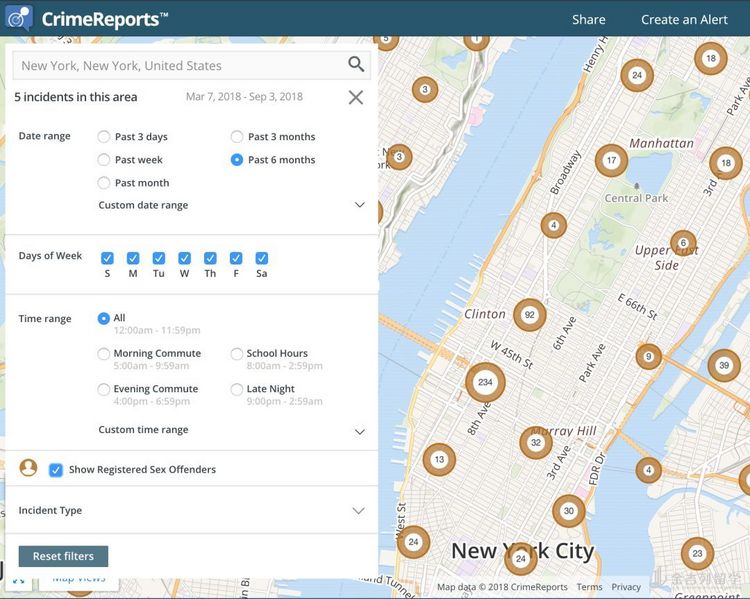Open the 39 incidents map cluster

click(x=724, y=366)
